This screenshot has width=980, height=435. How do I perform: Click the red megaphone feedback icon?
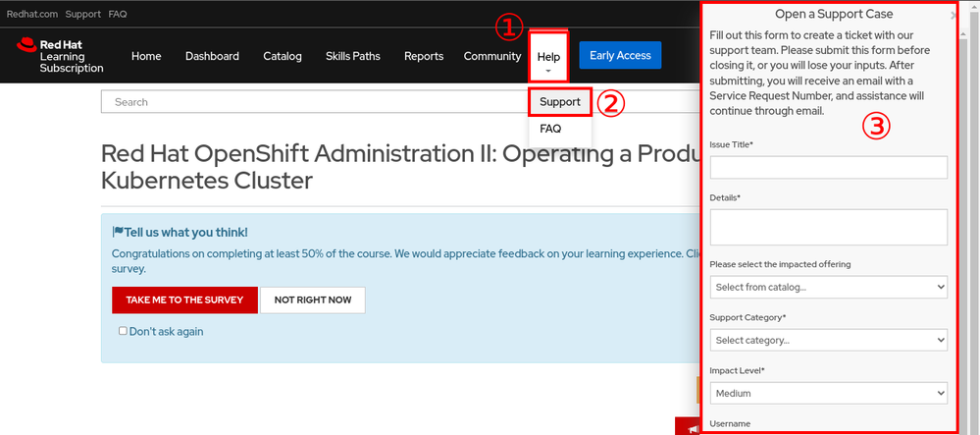click(693, 429)
